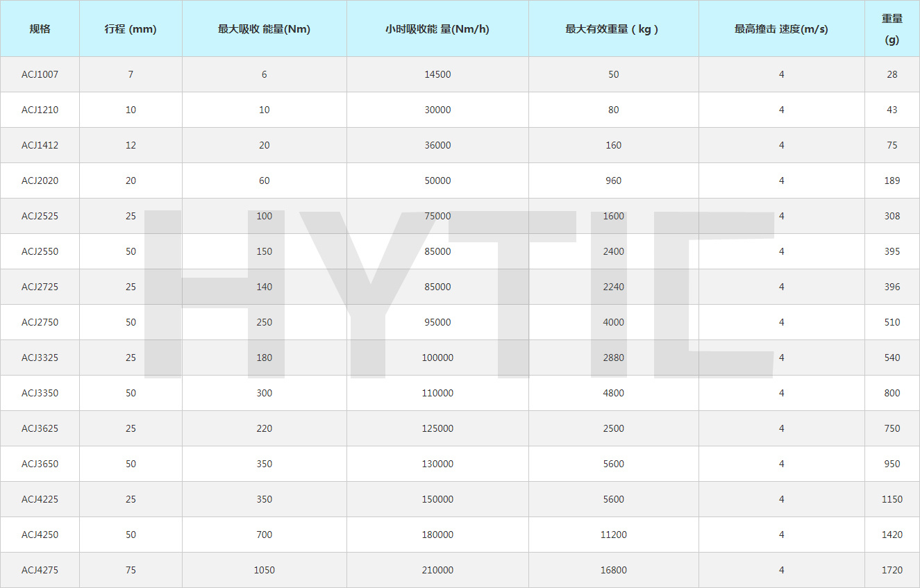Click weight value 540 grams

click(x=892, y=358)
